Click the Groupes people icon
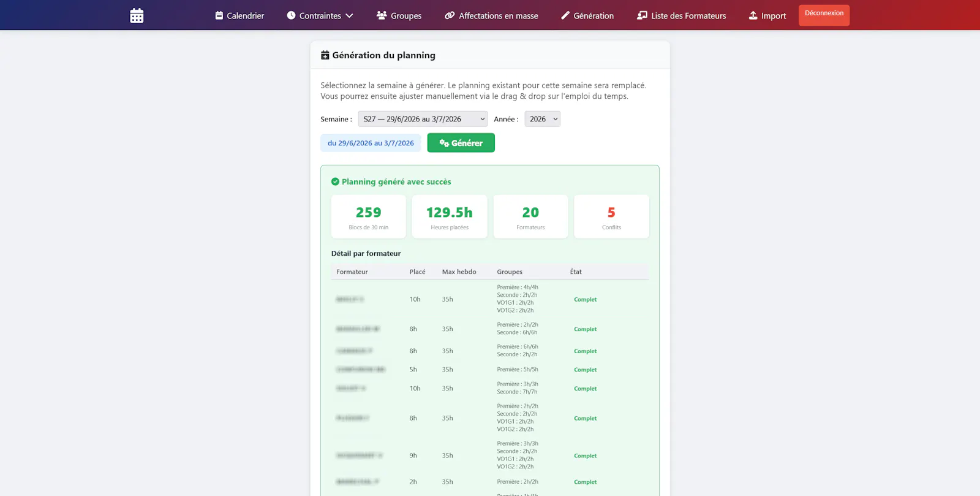The height and width of the screenshot is (496, 980). 382,15
